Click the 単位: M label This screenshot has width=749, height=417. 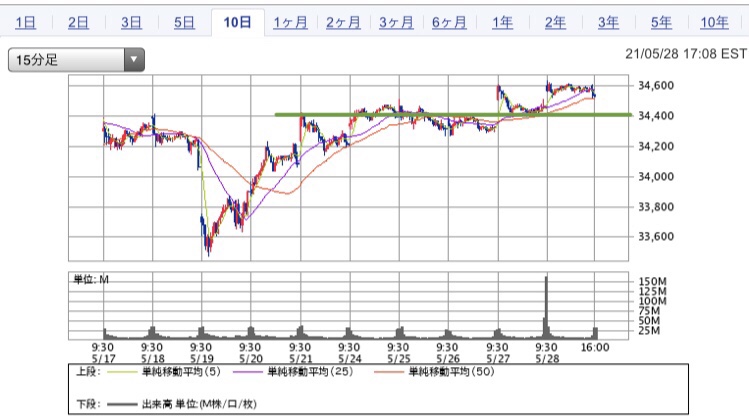91,279
